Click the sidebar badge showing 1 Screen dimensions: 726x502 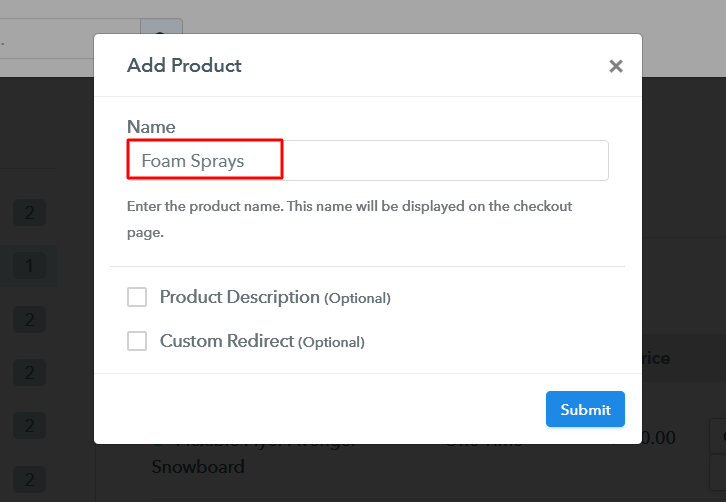click(30, 266)
